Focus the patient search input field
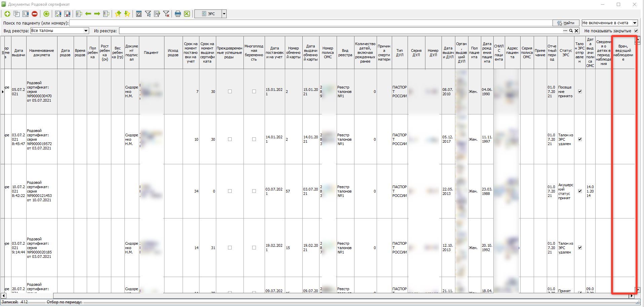The image size is (644, 307). pyautogui.click(x=311, y=23)
